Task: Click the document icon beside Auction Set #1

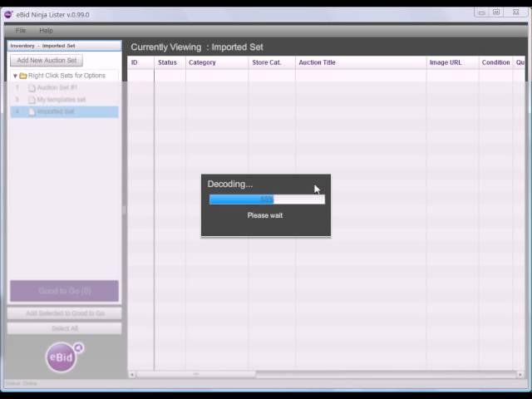Action: point(32,87)
